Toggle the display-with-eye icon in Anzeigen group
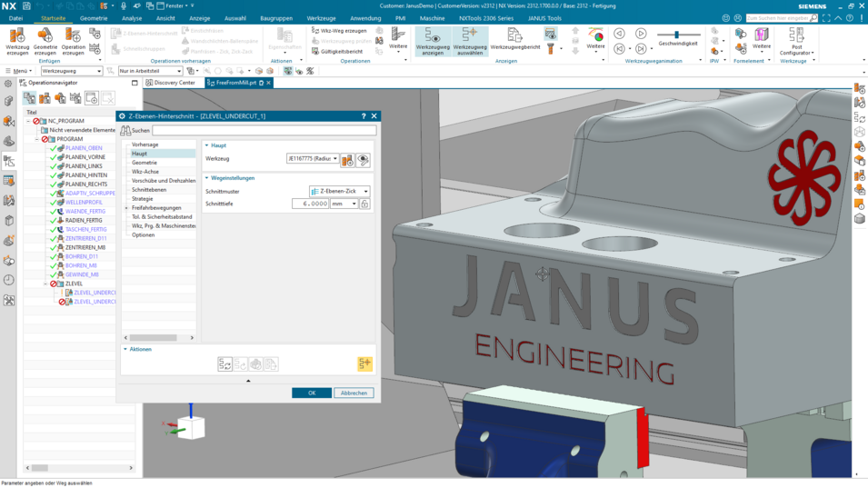The height and width of the screenshot is (488, 868). 550,35
